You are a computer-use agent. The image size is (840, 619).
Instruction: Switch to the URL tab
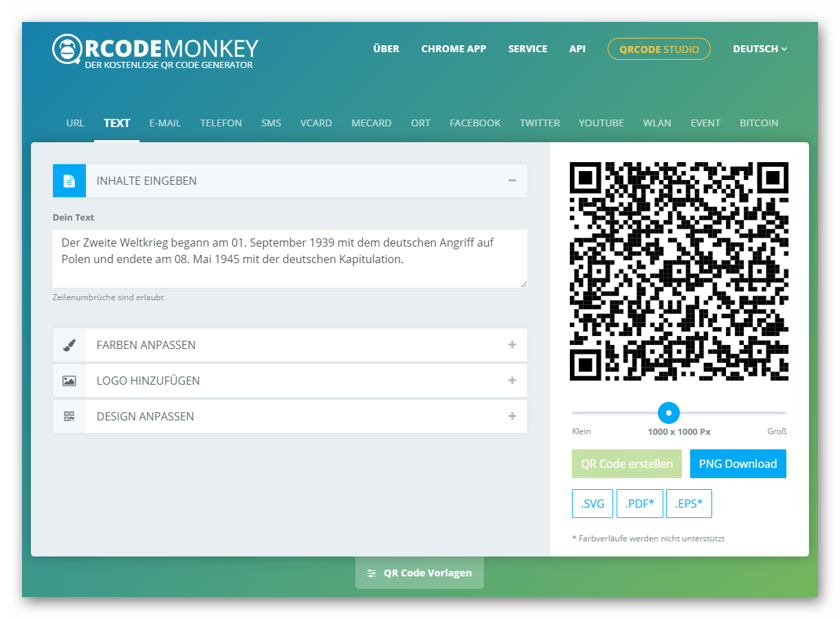click(76, 123)
